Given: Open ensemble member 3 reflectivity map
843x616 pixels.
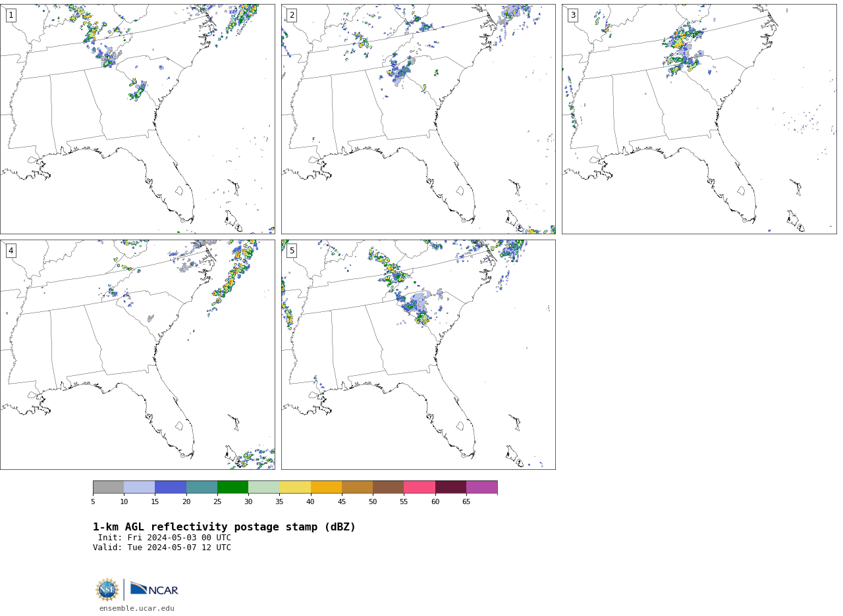Looking at the screenshot, I should coord(699,118).
